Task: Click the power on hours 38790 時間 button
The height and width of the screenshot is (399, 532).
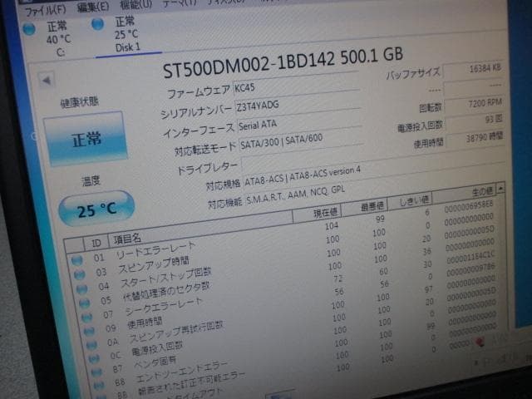Action: 475,139
